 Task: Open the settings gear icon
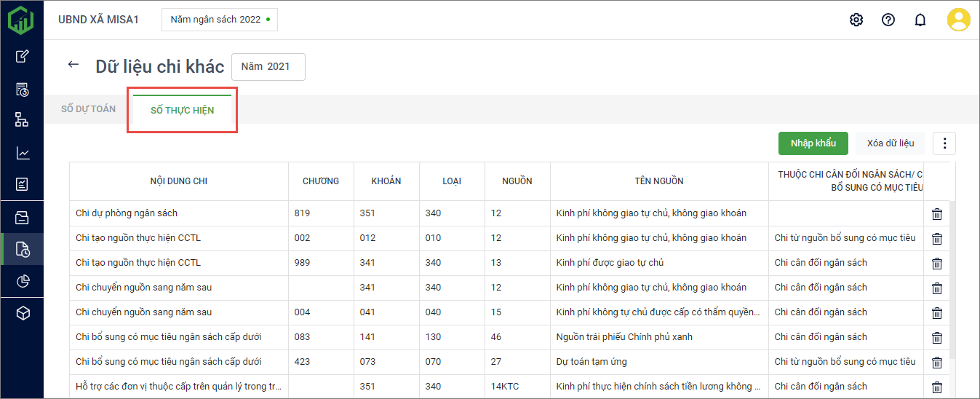[x=856, y=20]
